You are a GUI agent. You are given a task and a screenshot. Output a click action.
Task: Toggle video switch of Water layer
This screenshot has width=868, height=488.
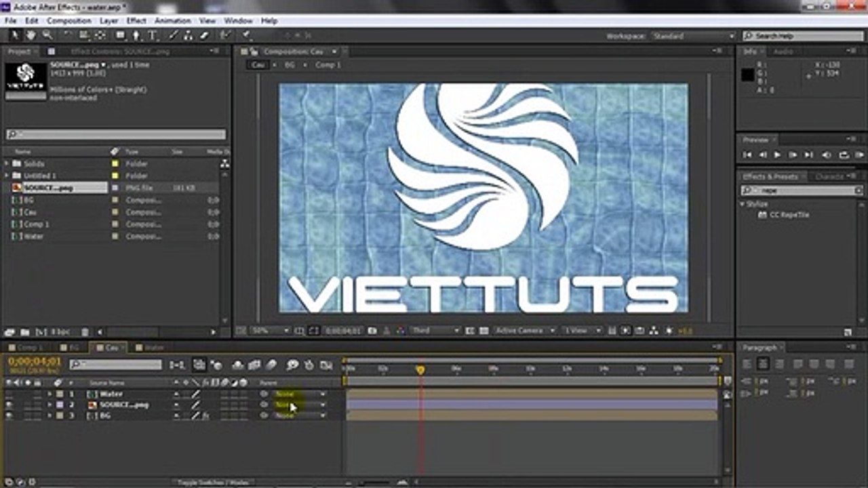coord(9,394)
